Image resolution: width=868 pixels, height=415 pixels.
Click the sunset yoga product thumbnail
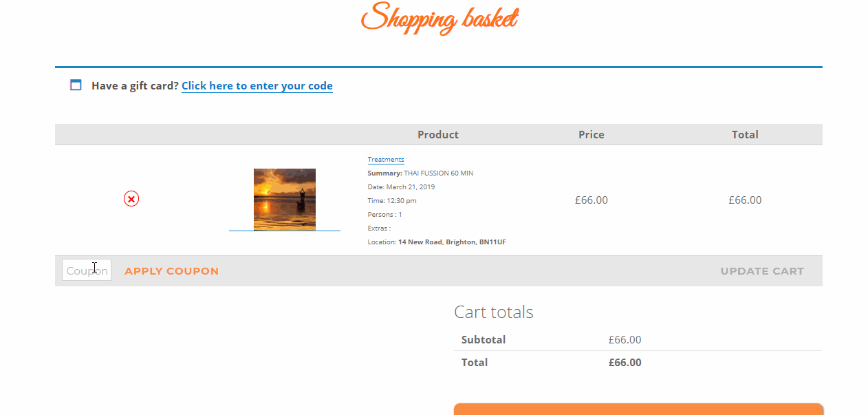(x=285, y=200)
